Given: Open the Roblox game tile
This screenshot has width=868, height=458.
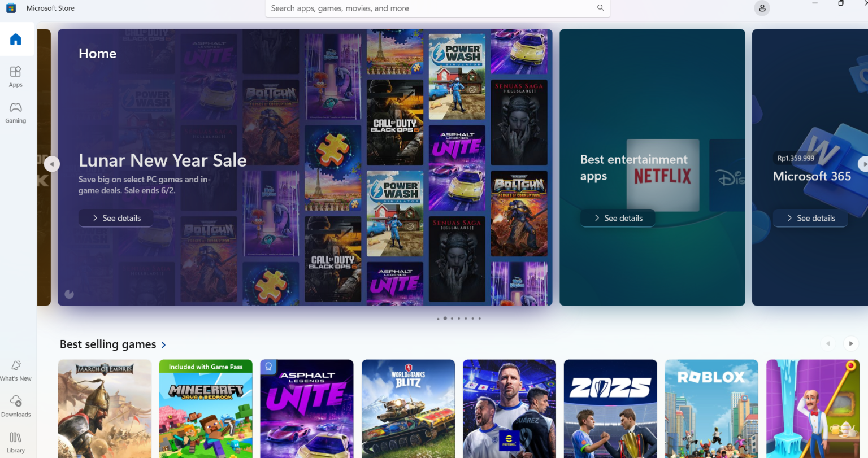Looking at the screenshot, I should [711, 409].
